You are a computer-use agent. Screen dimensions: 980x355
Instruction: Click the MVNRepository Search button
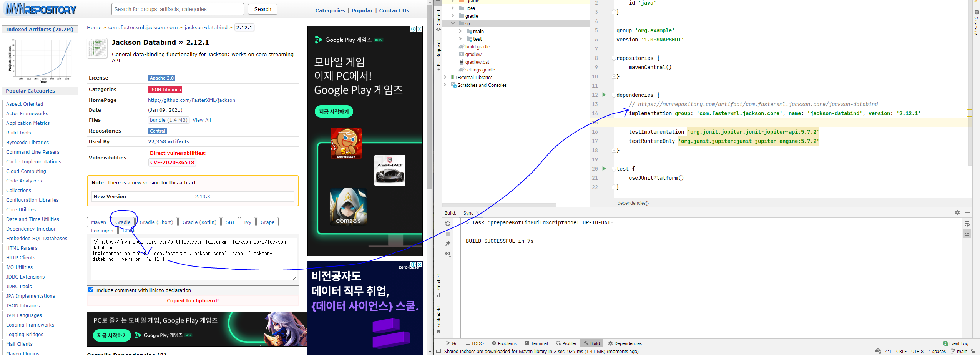point(262,9)
